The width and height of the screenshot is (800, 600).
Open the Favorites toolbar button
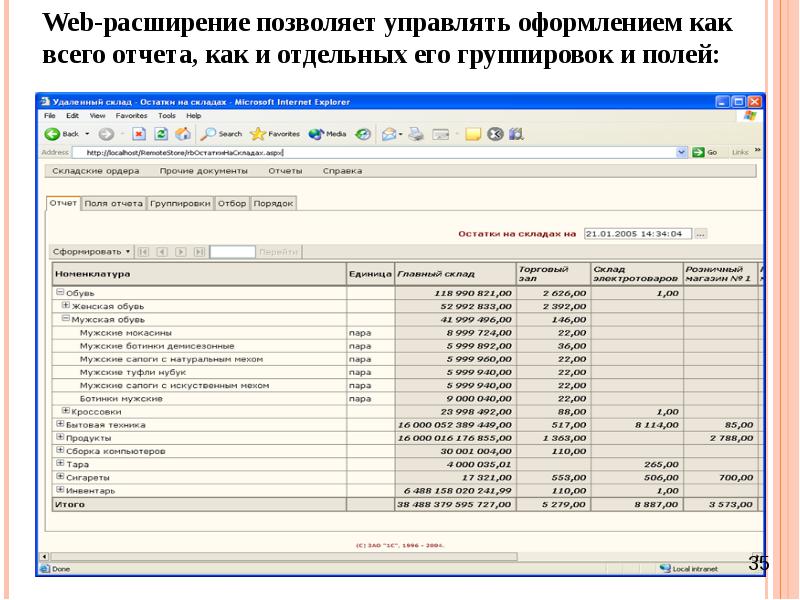[275, 133]
